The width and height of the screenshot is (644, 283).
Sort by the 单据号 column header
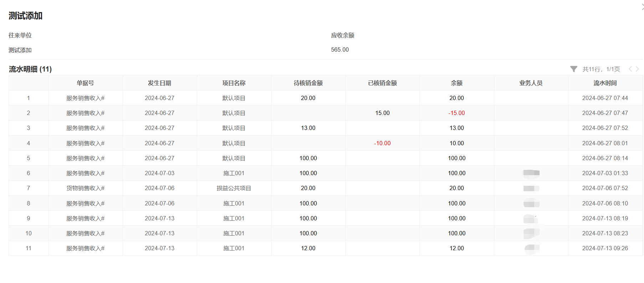point(86,83)
